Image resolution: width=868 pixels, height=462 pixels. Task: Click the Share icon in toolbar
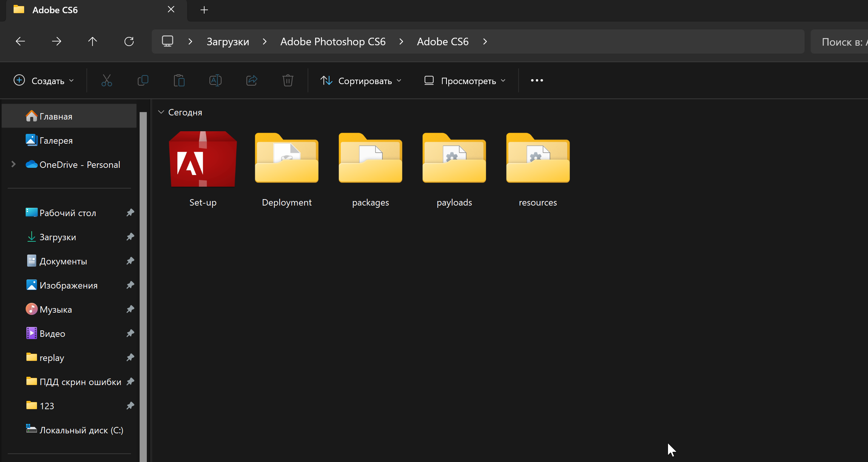[x=252, y=80]
